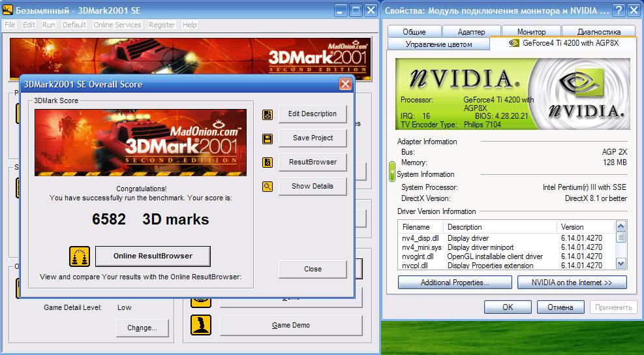Click the driver list scrollbar up arrow

(621, 226)
